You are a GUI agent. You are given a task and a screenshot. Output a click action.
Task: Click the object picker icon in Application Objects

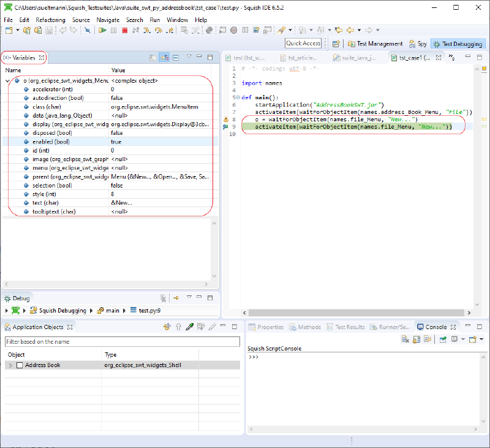[x=190, y=327]
